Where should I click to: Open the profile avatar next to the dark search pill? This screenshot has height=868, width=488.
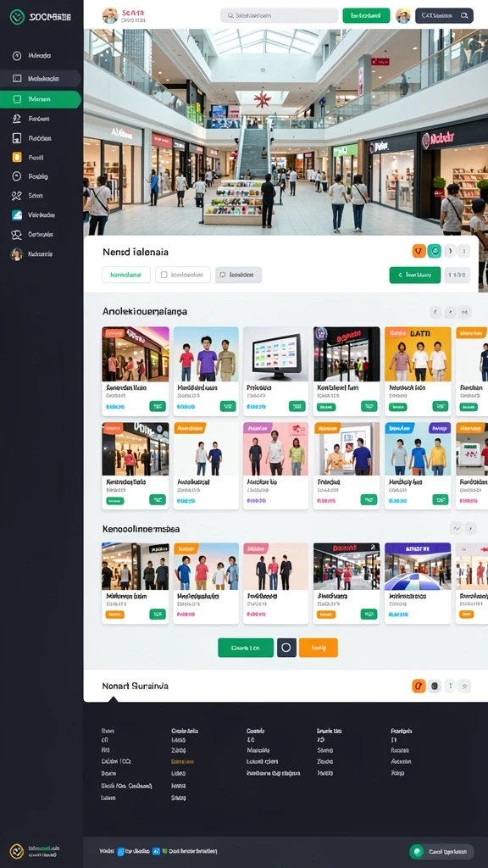click(x=402, y=15)
